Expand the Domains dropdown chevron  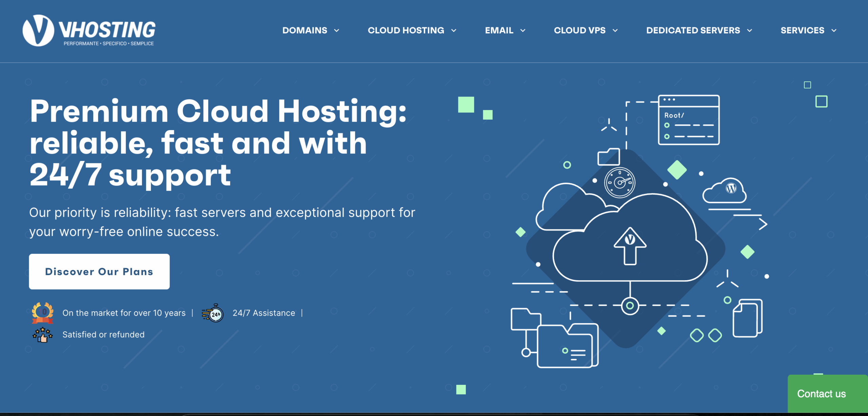337,30
